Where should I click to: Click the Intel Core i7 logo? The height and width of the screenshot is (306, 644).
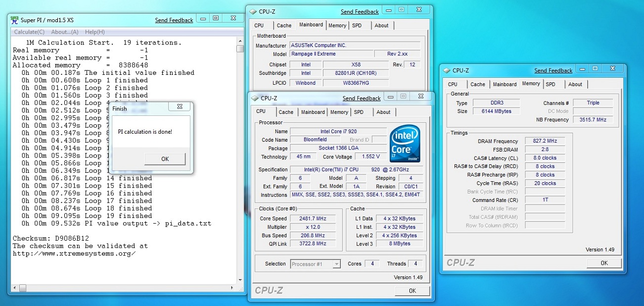(x=405, y=143)
